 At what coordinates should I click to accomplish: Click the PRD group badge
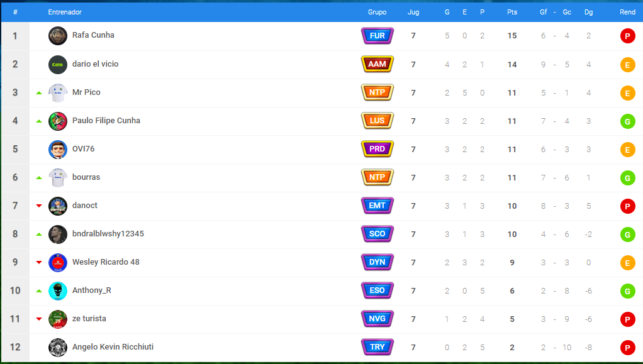(x=377, y=149)
